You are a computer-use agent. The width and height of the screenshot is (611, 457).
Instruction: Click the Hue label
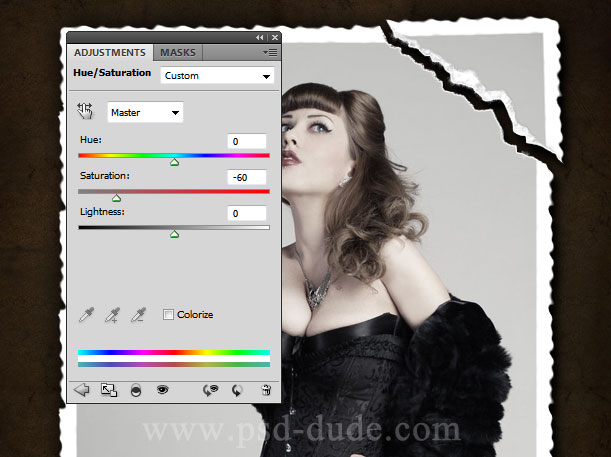pyautogui.click(x=90, y=139)
